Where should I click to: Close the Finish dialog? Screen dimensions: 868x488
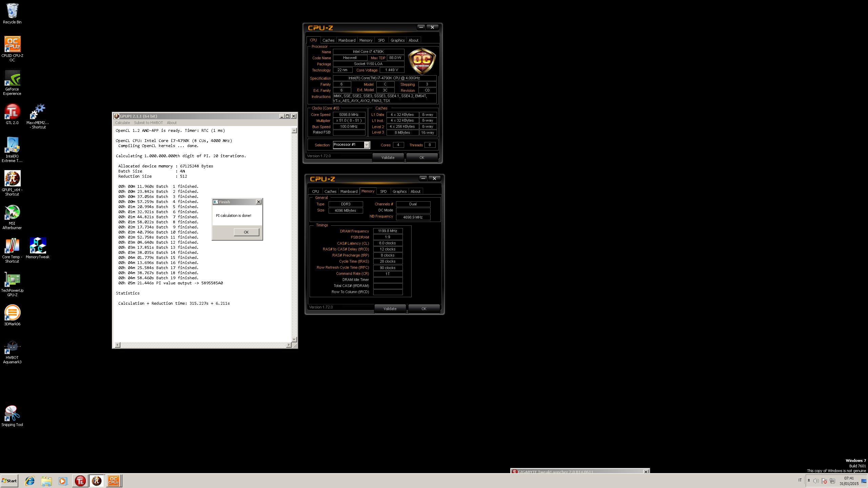258,202
